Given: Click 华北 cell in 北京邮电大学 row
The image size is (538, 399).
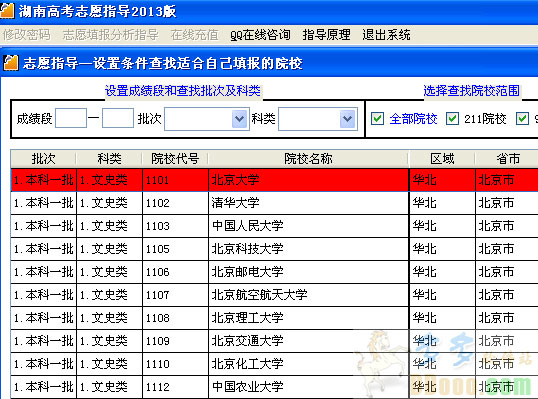Looking at the screenshot, I should click(442, 272).
